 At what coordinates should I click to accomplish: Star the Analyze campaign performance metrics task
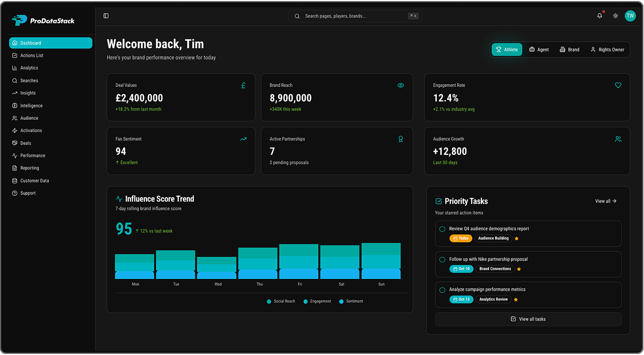point(516,300)
